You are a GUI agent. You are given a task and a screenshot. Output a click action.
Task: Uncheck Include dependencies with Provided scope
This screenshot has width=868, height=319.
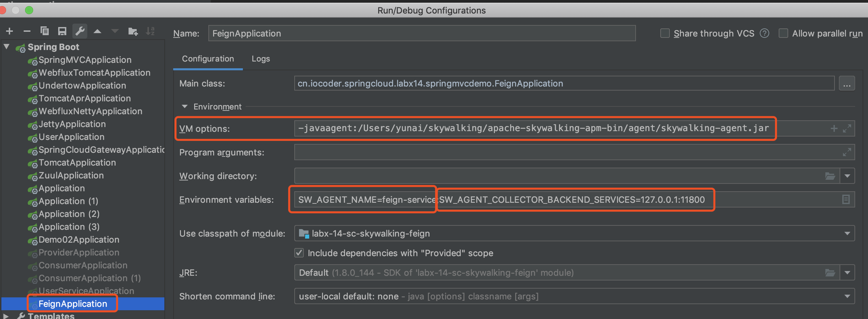(299, 253)
